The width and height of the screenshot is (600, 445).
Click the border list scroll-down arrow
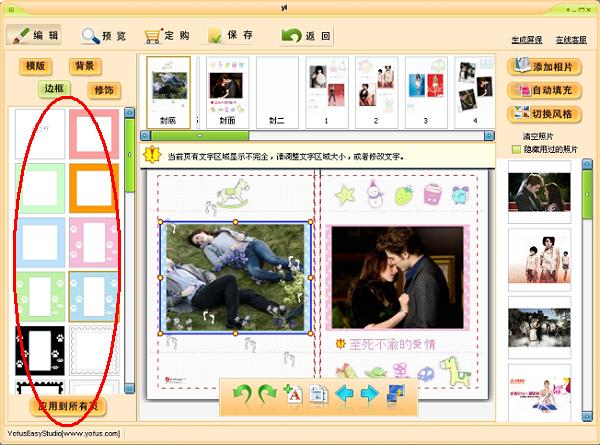130,388
